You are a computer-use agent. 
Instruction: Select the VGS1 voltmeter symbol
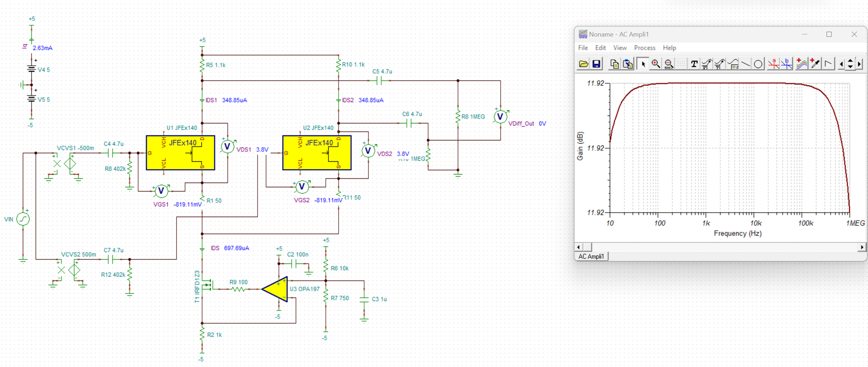[161, 191]
